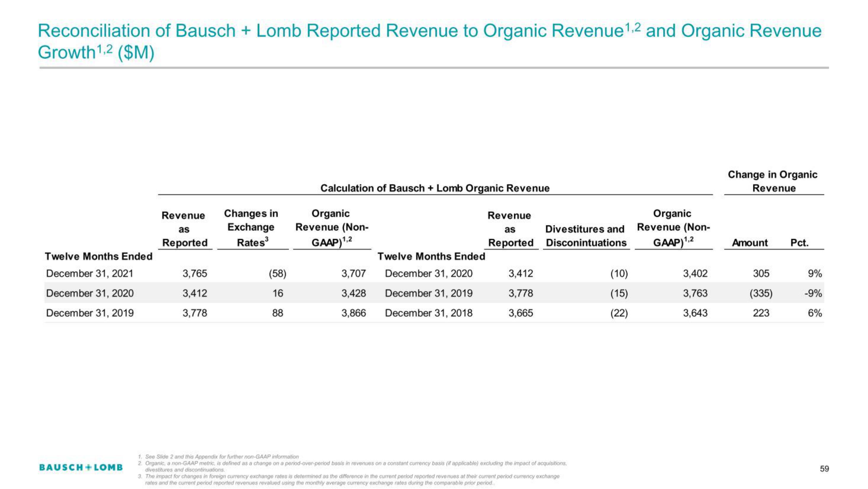Click the change amount (335)
Viewport: 868px width, 489px height.
click(761, 293)
